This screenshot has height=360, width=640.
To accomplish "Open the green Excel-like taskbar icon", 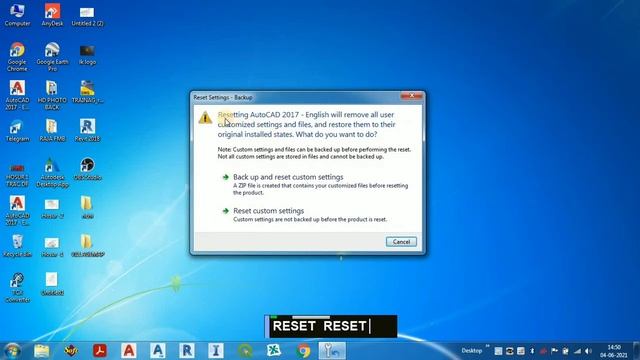I will click(274, 351).
